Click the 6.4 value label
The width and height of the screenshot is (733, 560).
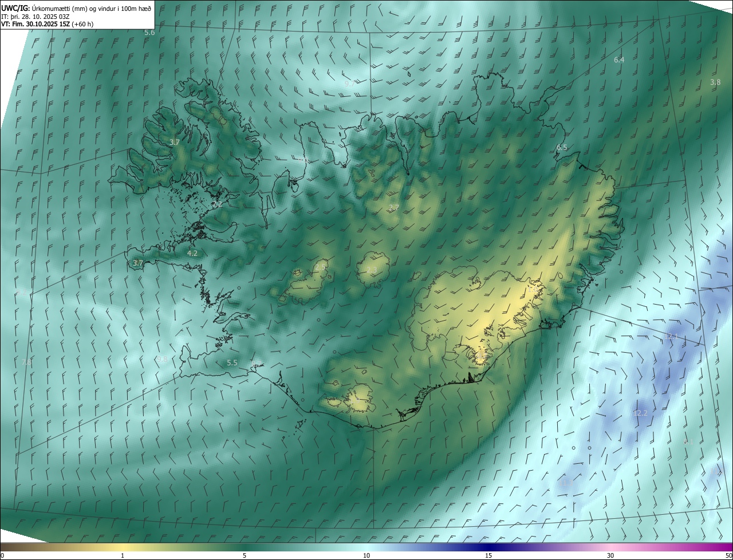619,60
